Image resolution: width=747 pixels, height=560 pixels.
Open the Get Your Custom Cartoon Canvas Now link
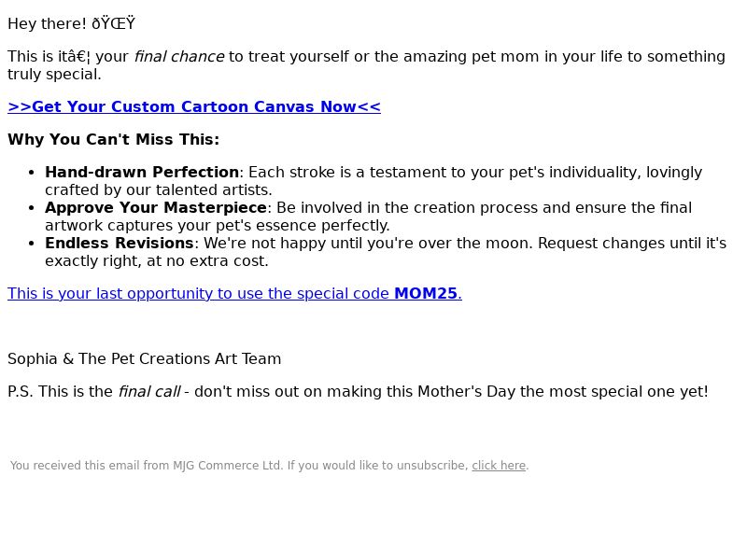point(194,106)
